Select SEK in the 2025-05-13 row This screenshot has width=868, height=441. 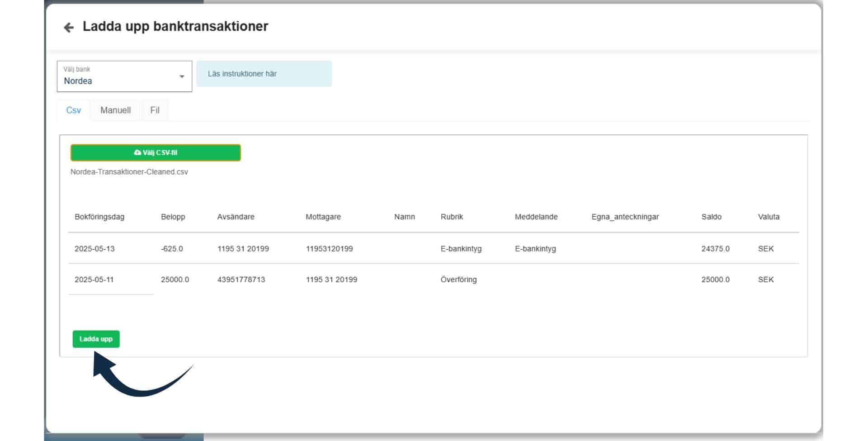[x=766, y=249]
